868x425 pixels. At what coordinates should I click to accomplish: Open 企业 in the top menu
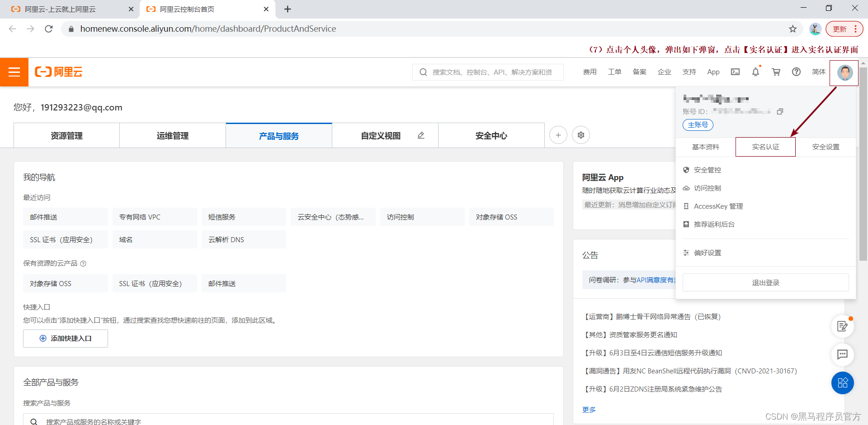pos(664,72)
